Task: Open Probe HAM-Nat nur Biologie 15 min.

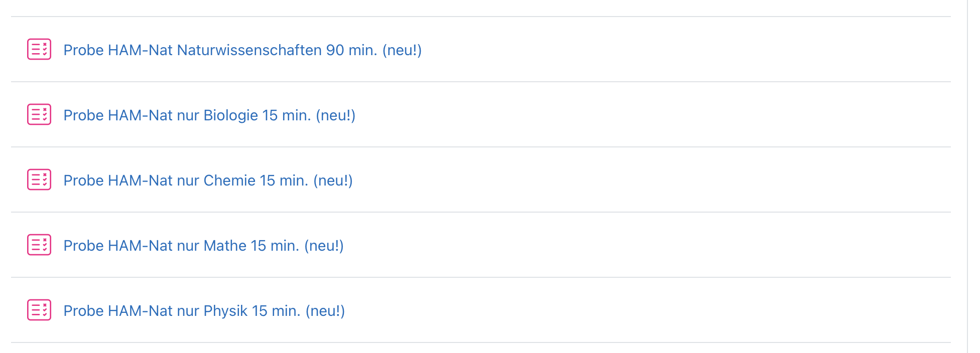Action: (209, 115)
